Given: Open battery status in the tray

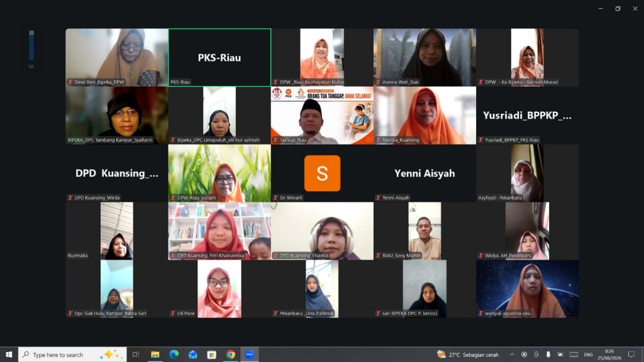Looking at the screenshot, I should tap(560, 354).
